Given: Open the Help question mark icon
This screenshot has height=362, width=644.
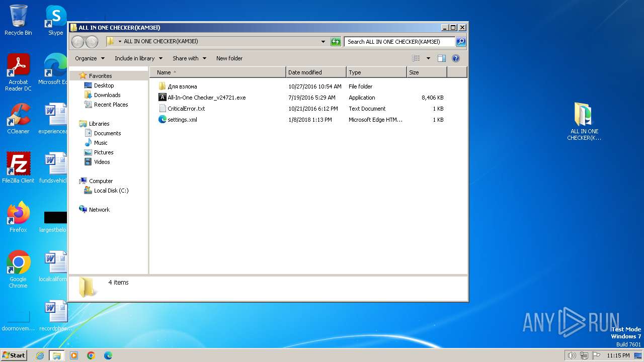Looking at the screenshot, I should point(456,58).
